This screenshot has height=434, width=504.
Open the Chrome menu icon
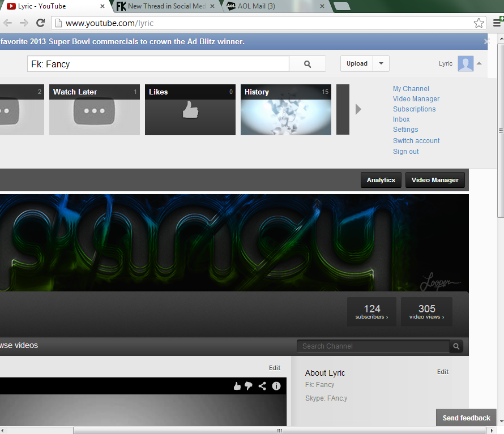pyautogui.click(x=497, y=23)
